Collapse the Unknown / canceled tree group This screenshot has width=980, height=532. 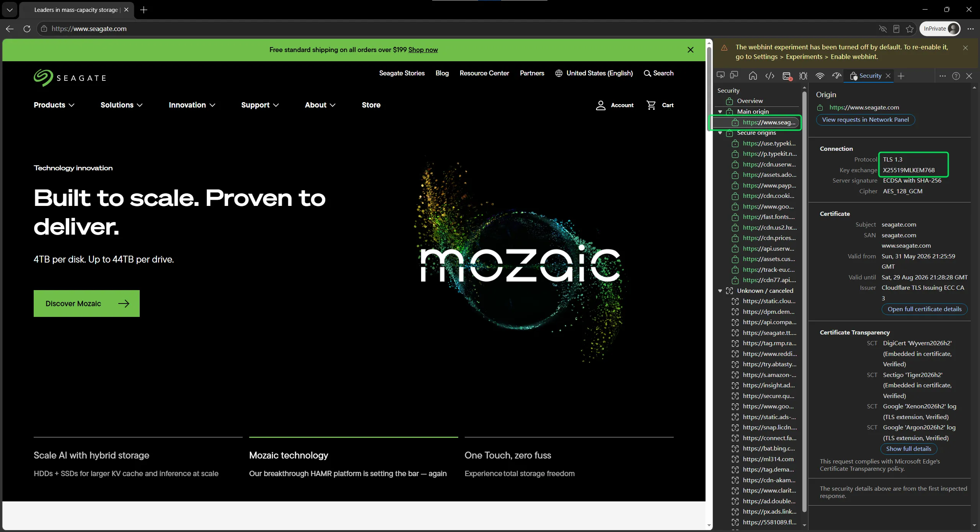(x=720, y=291)
